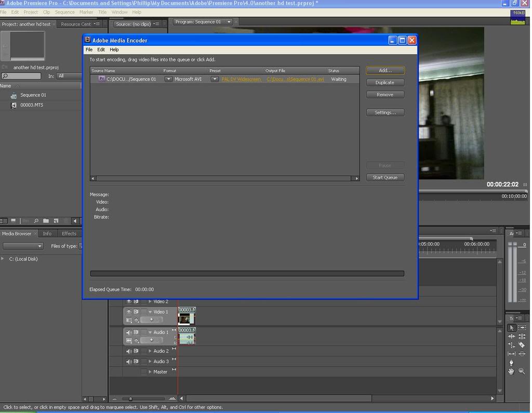532x413 pixels.
Task: Open the Format dropdown for Microsoft AVI
Action: coord(168,79)
